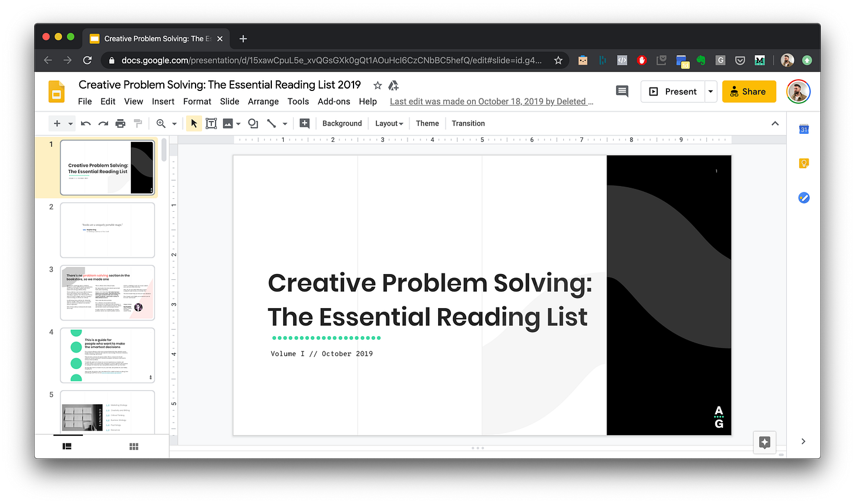Screen dimensions: 855x504
Task: Open the Present options dropdown arrow
Action: (x=711, y=92)
